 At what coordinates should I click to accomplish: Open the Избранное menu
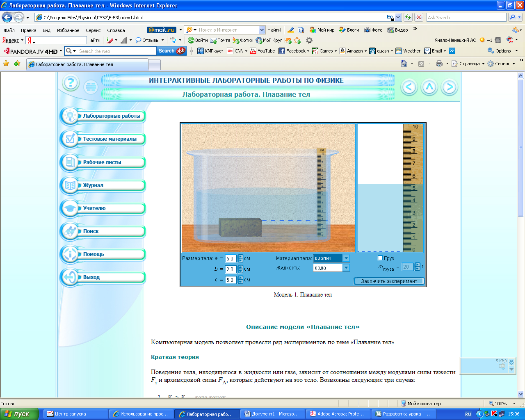pos(68,30)
